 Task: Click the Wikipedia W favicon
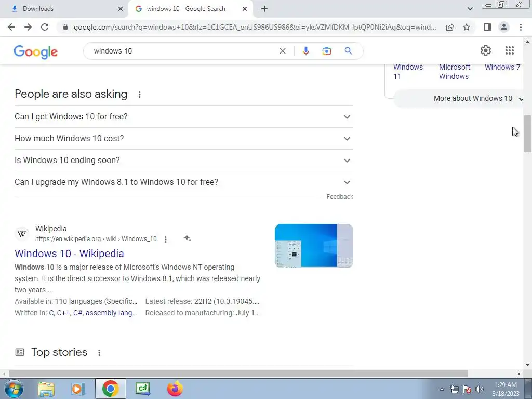point(22,234)
